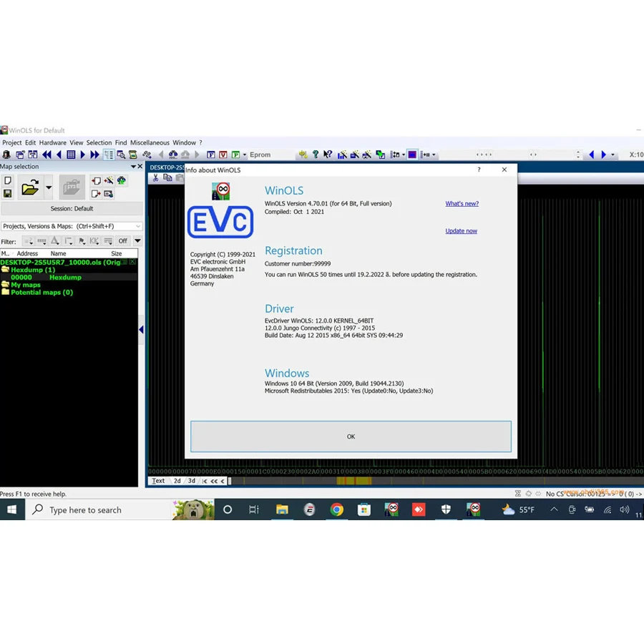644x644 pixels.
Task: Select the blue F view-mode icon
Action: pyautogui.click(x=210, y=155)
